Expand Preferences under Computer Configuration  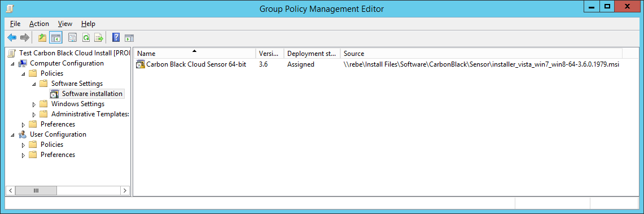coord(23,124)
